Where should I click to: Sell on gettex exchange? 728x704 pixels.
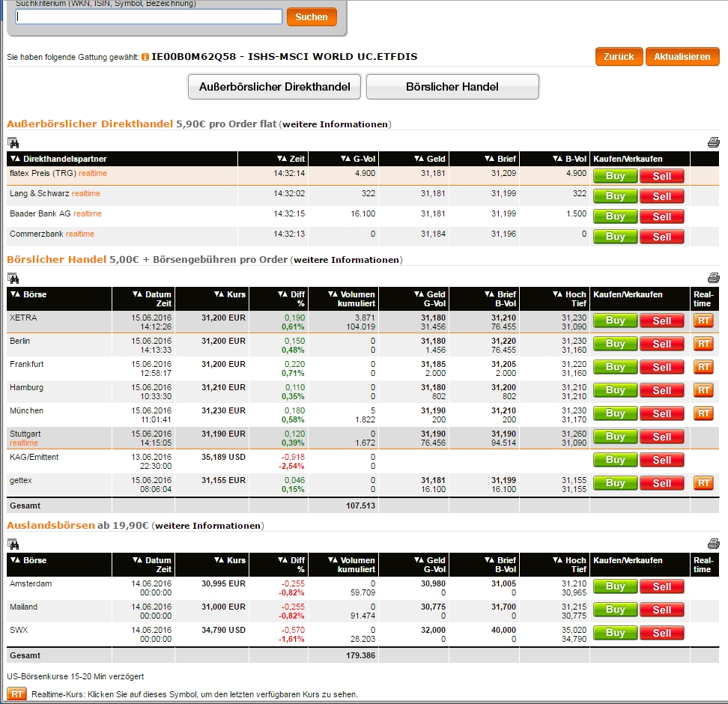pos(661,483)
